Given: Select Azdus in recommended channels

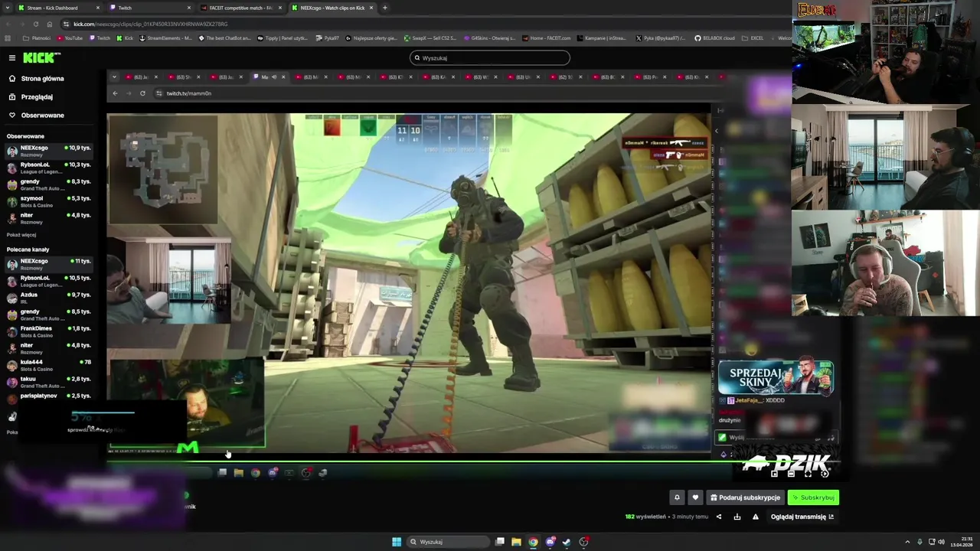Looking at the screenshot, I should click(x=49, y=298).
